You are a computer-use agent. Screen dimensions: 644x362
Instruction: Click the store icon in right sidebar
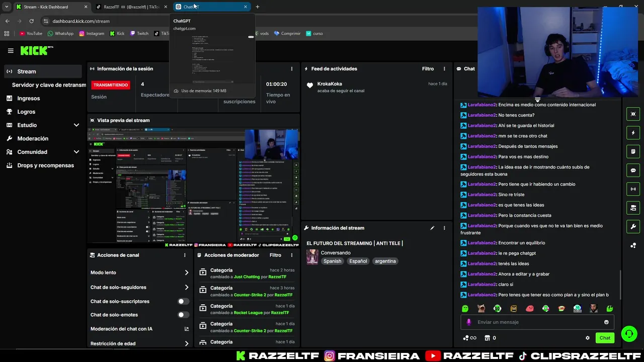click(633, 208)
